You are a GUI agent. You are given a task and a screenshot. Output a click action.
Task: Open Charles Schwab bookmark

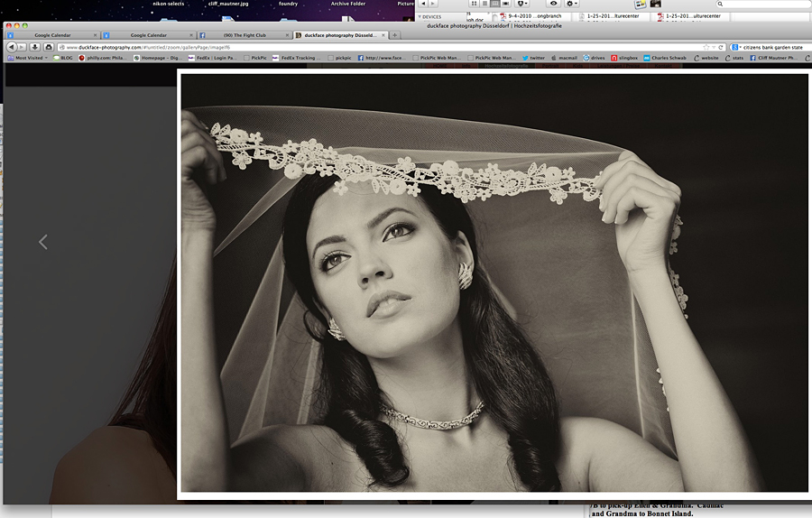665,58
